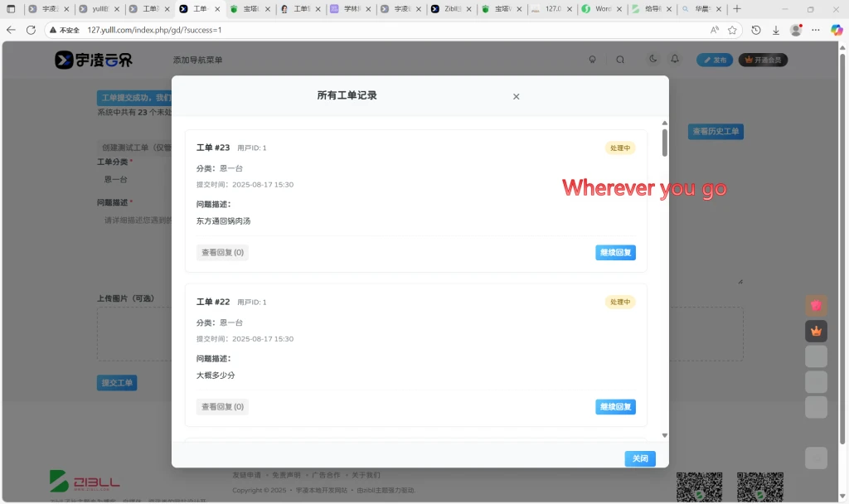Image resolution: width=849 pixels, height=504 pixels.
Task: Click 关闭 to dismiss the work order modal
Action: [639, 458]
